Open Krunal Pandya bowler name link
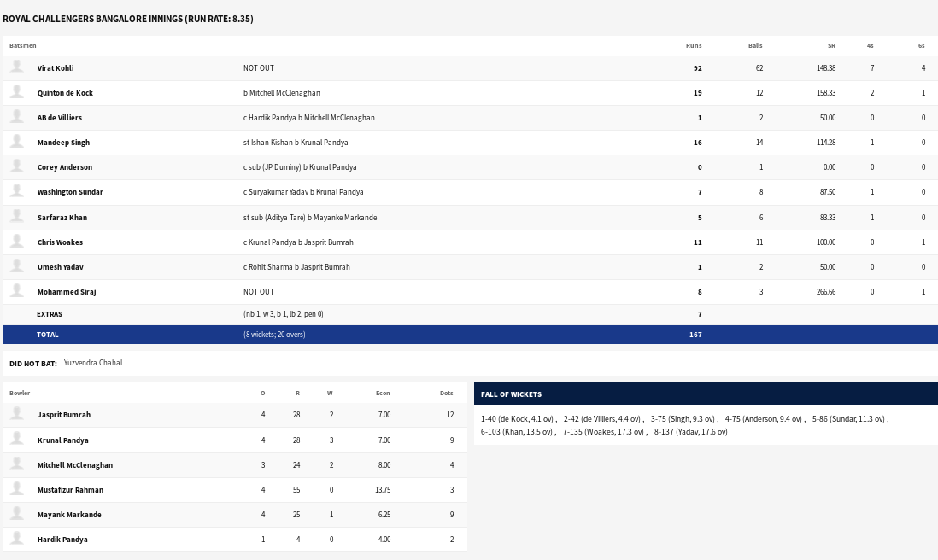This screenshot has width=938, height=560. point(63,440)
